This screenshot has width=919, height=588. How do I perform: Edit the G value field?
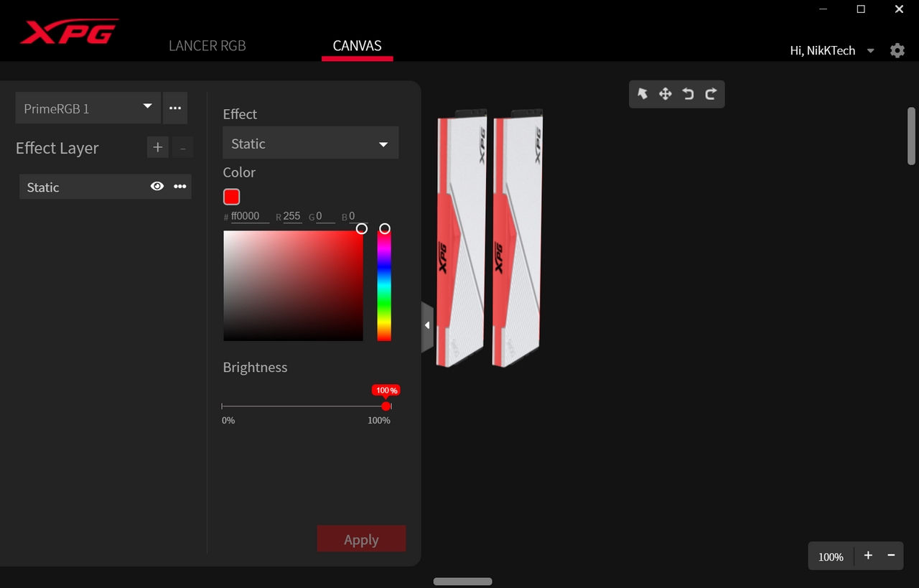tap(325, 216)
